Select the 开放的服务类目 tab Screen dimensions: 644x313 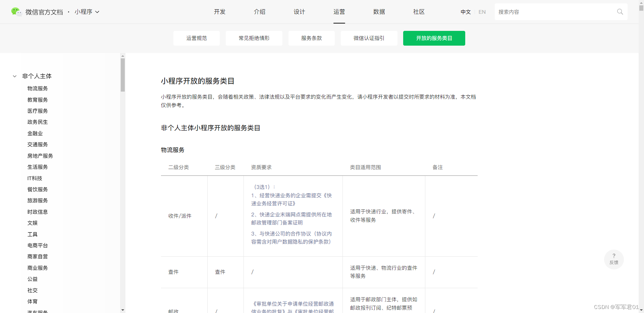434,38
